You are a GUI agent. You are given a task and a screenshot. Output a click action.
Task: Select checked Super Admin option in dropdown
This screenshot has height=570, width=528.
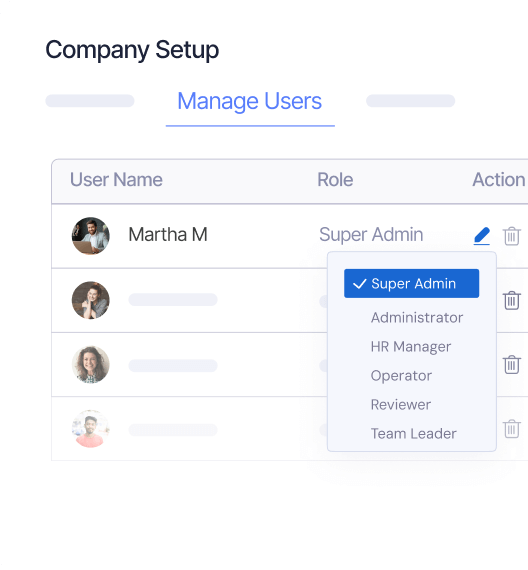pos(411,284)
